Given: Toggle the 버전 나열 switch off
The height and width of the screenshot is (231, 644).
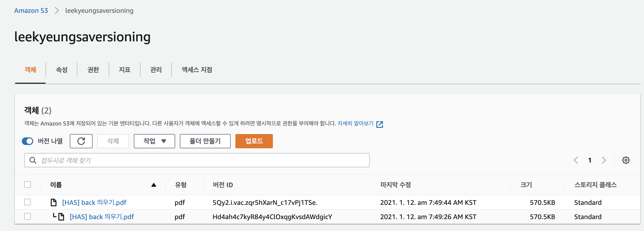Looking at the screenshot, I should click(28, 141).
